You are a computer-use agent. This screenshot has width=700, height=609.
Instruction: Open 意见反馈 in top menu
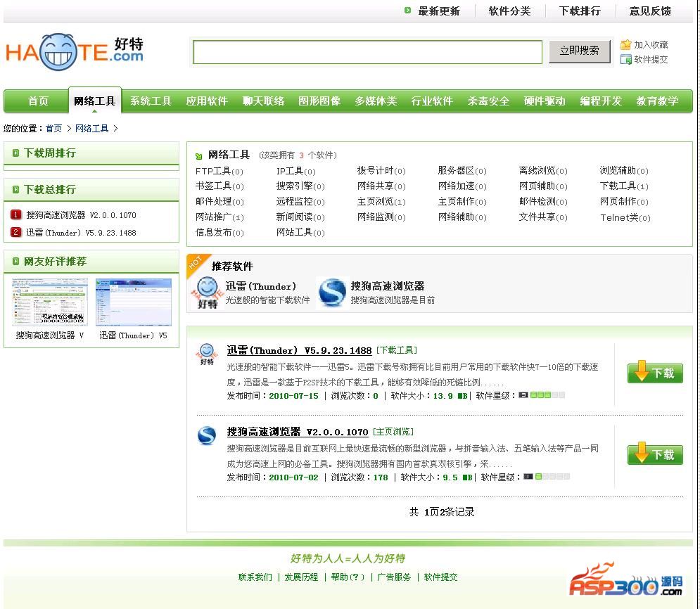click(x=650, y=11)
